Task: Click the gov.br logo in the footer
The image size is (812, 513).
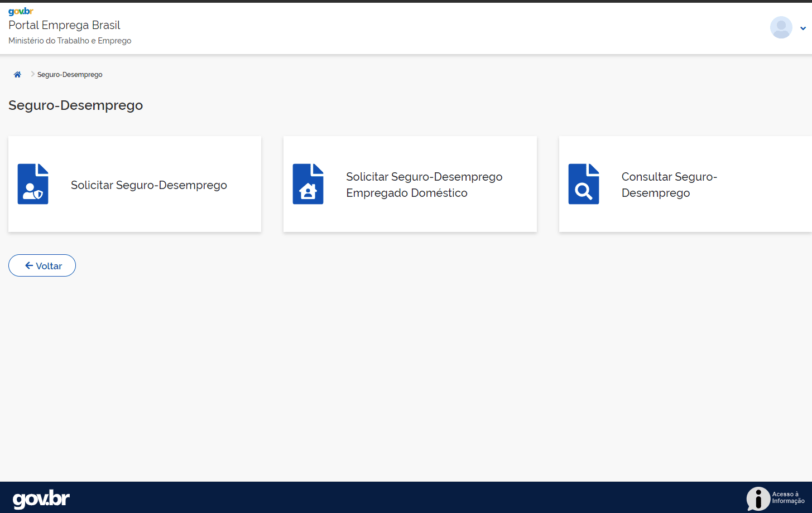Action: [x=41, y=499]
